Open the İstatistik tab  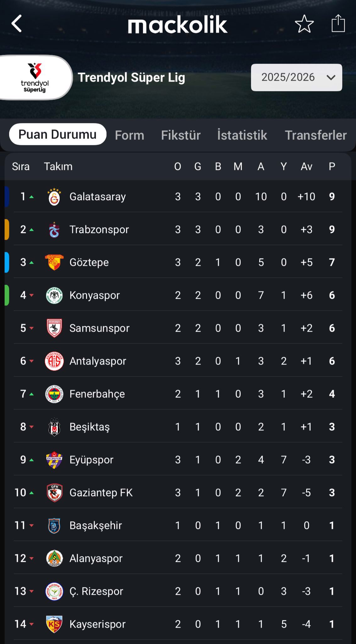tap(242, 135)
